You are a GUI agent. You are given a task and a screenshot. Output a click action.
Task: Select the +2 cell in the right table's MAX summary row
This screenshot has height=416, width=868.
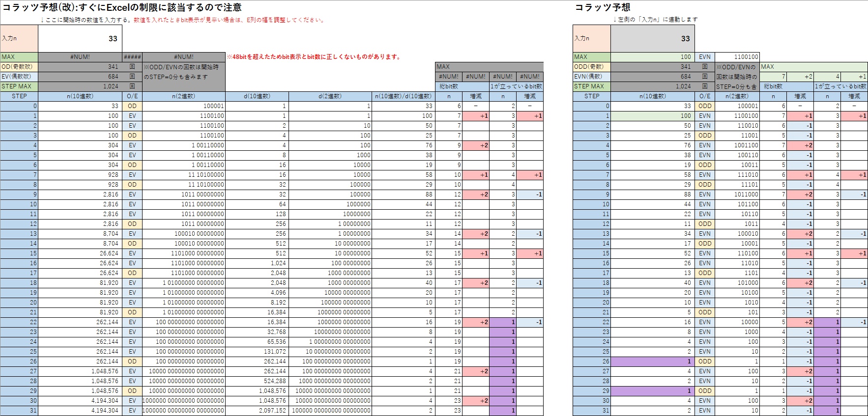point(800,77)
